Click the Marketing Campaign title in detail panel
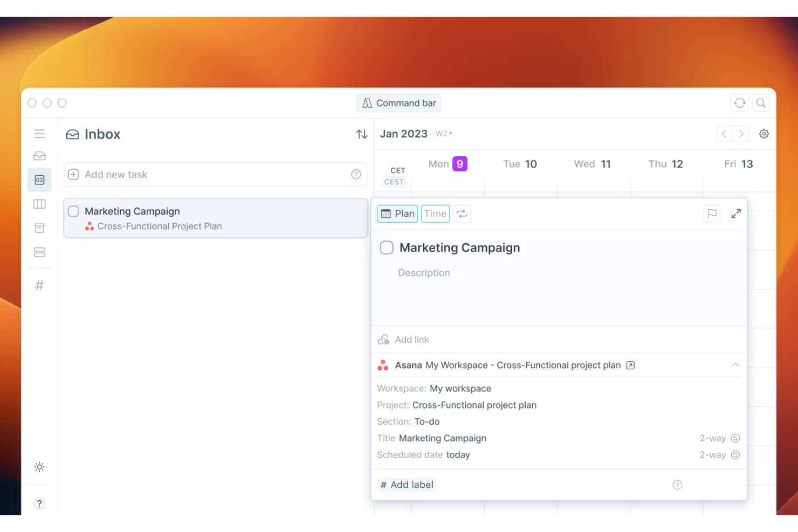 point(459,247)
